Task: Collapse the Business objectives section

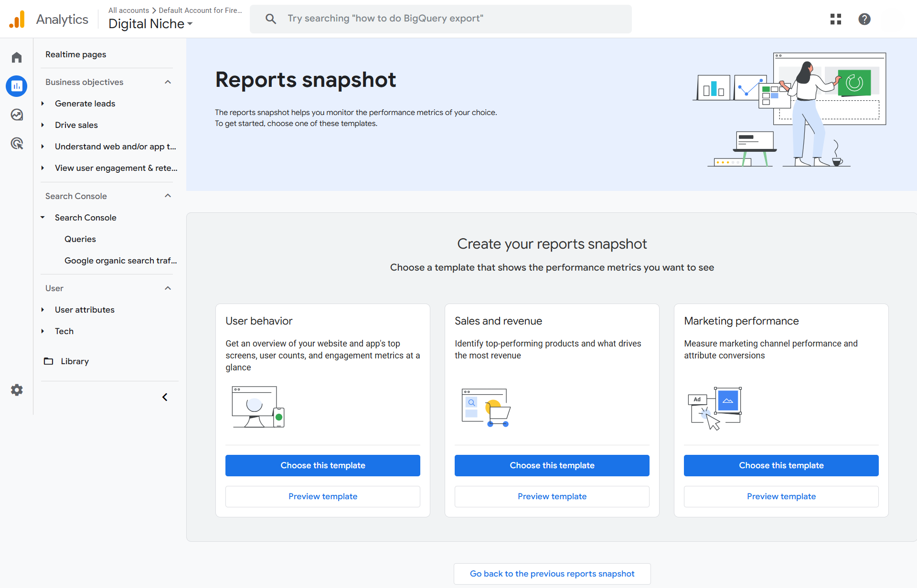Action: click(x=168, y=82)
